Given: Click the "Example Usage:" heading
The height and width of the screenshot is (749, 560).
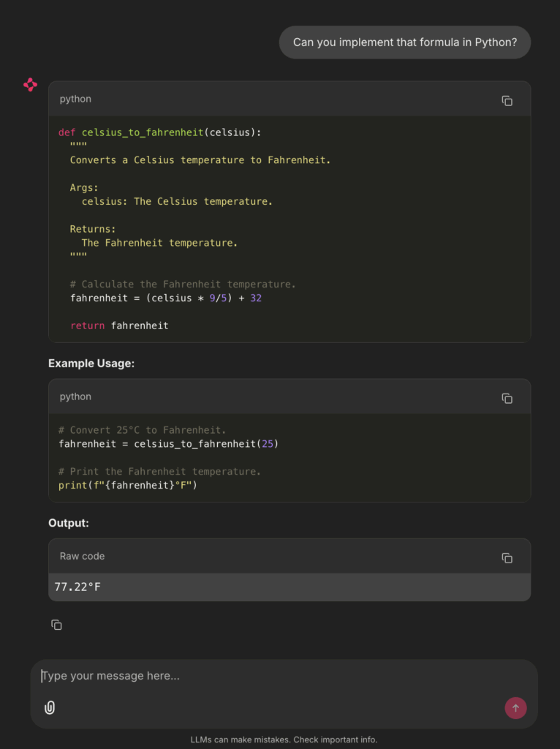Looking at the screenshot, I should [91, 364].
